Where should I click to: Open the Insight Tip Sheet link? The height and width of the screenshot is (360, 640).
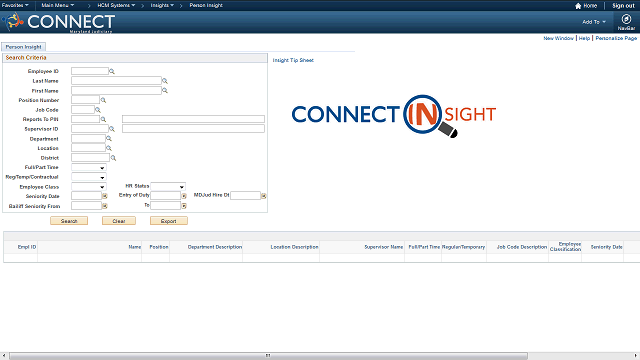[293, 60]
